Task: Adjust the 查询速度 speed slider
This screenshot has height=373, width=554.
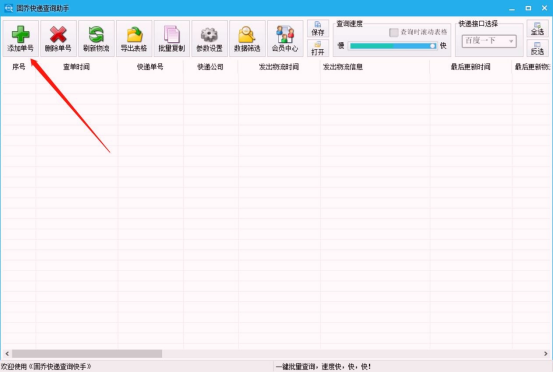Action: click(x=393, y=46)
